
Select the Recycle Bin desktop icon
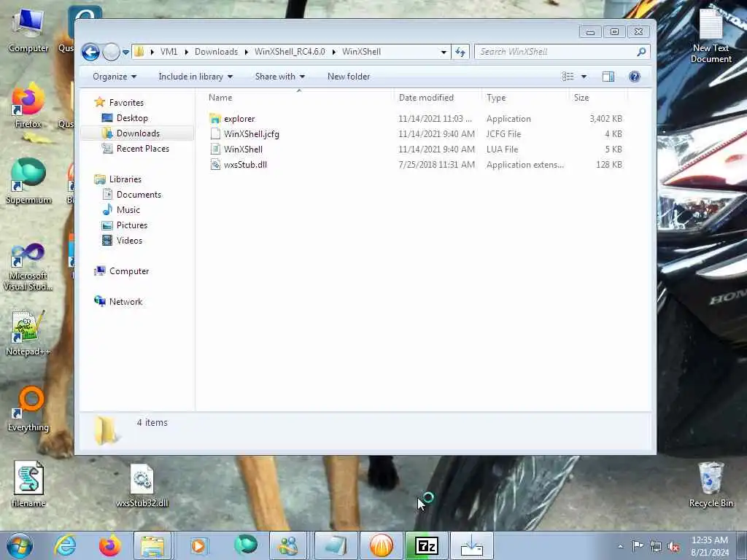point(711,485)
